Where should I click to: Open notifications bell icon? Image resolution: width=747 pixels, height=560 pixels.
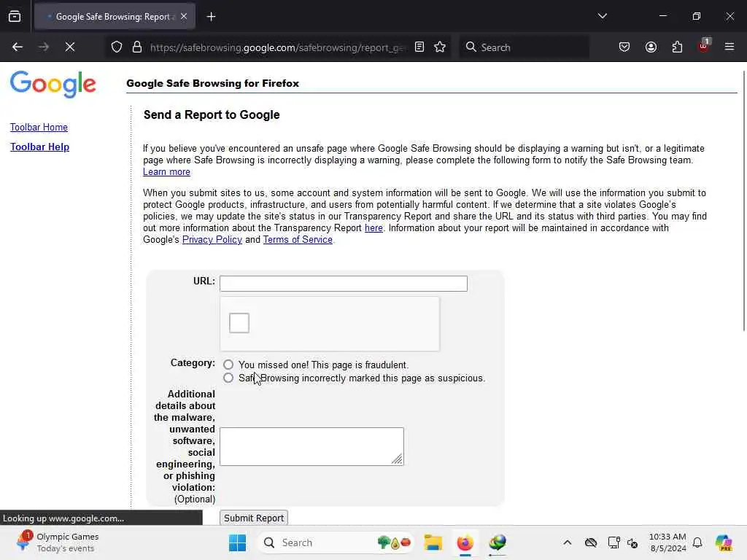[x=697, y=542]
